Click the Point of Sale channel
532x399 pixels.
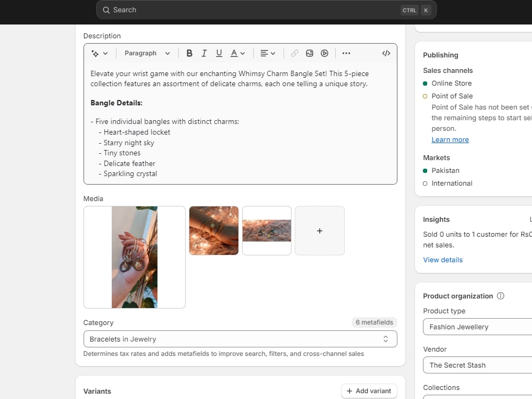point(452,96)
